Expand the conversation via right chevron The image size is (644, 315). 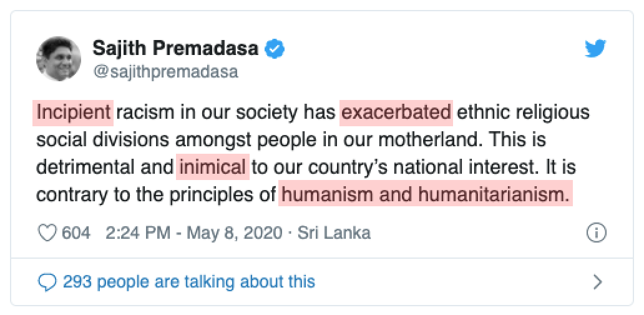pyautogui.click(x=598, y=282)
